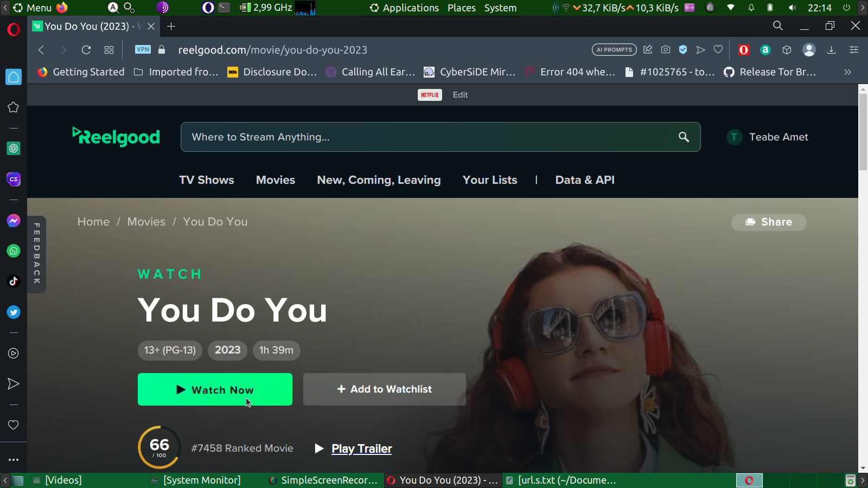Expand the bookmarks bar overflow chevron
The width and height of the screenshot is (868, 488).
[847, 72]
